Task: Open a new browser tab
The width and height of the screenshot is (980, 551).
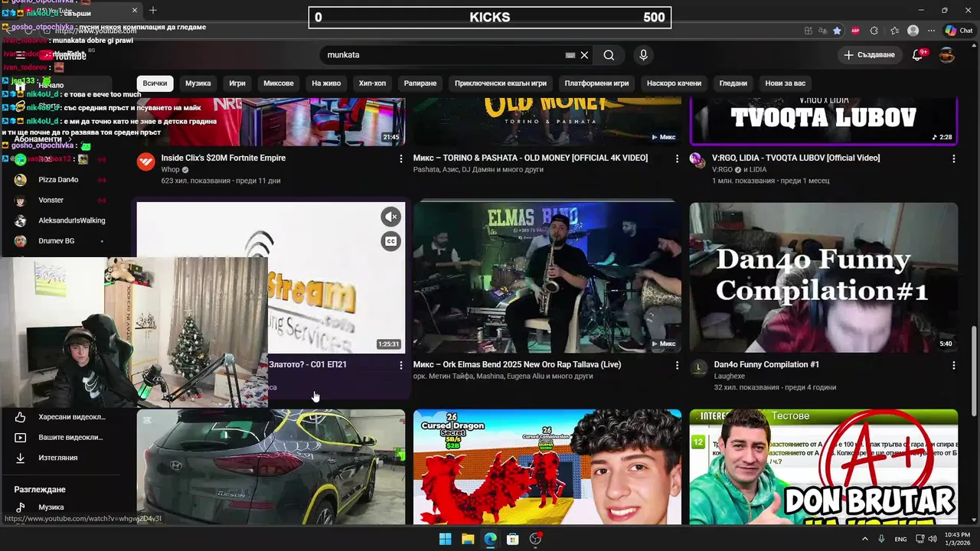Action: coord(153,10)
